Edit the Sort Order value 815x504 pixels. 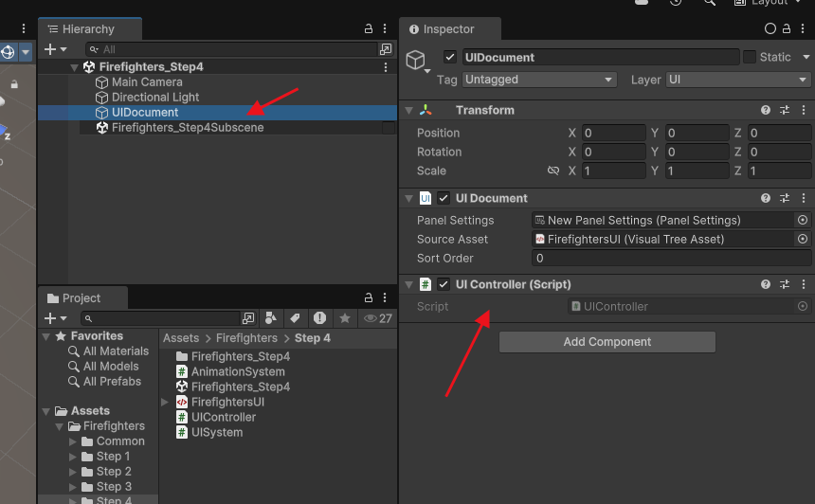(x=671, y=259)
